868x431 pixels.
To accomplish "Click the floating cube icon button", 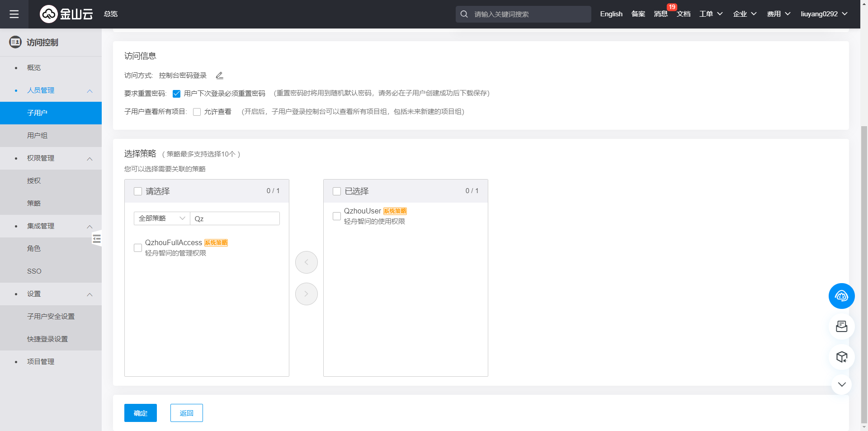I will pyautogui.click(x=841, y=357).
